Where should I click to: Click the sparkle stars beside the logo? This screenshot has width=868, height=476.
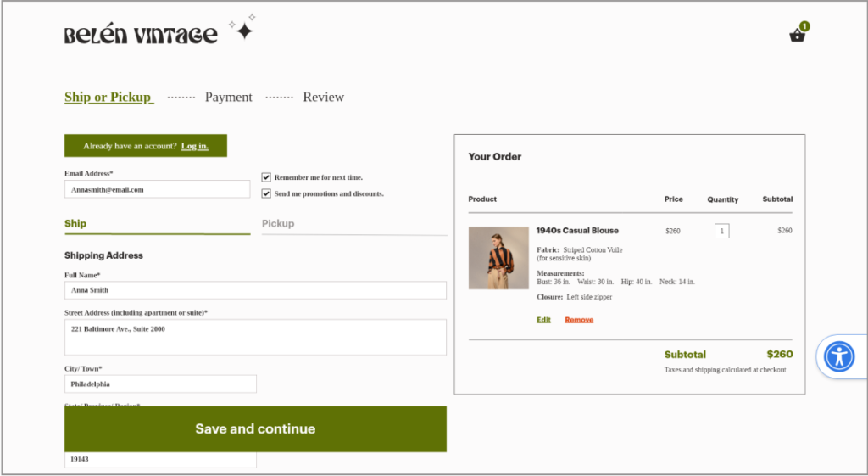[x=243, y=29]
